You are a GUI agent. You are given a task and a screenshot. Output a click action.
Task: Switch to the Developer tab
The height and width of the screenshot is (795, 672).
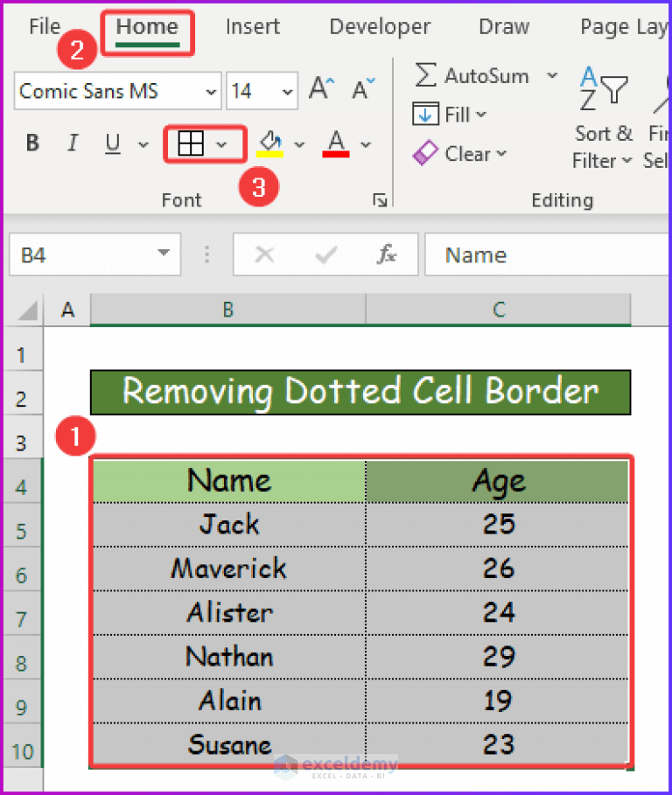[x=379, y=26]
